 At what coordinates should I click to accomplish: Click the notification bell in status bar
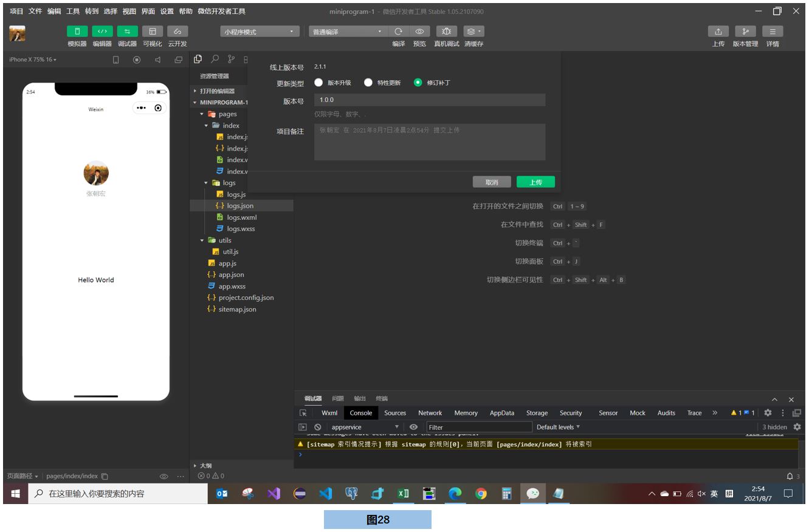point(790,476)
